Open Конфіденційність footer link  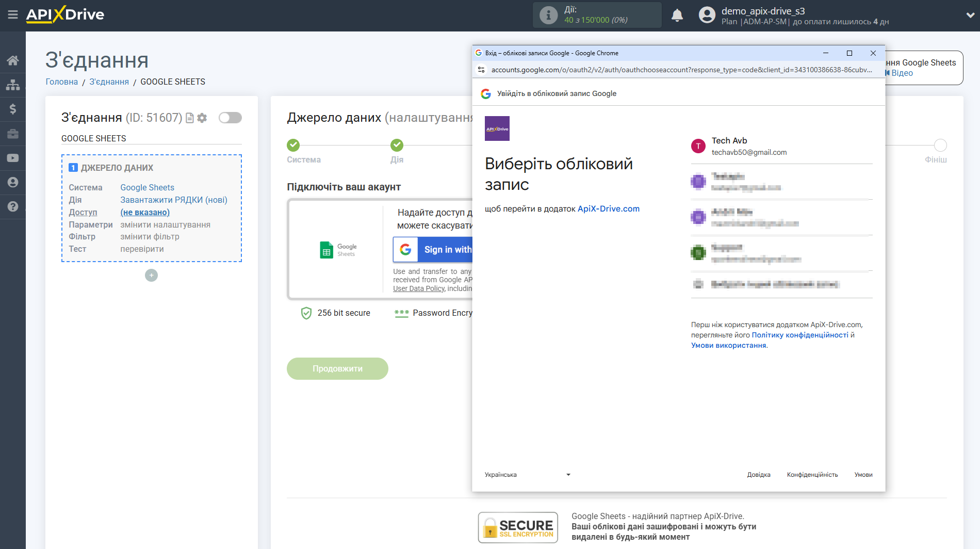812,475
